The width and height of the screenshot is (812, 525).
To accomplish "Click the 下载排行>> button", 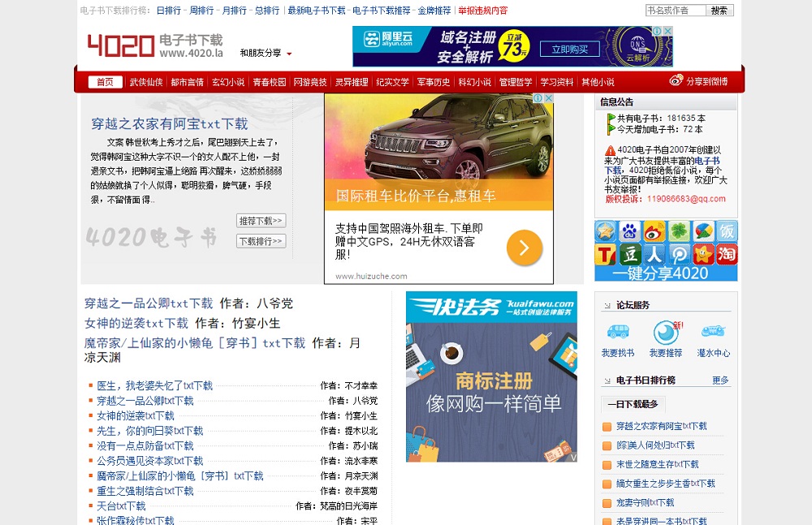I will pyautogui.click(x=261, y=241).
